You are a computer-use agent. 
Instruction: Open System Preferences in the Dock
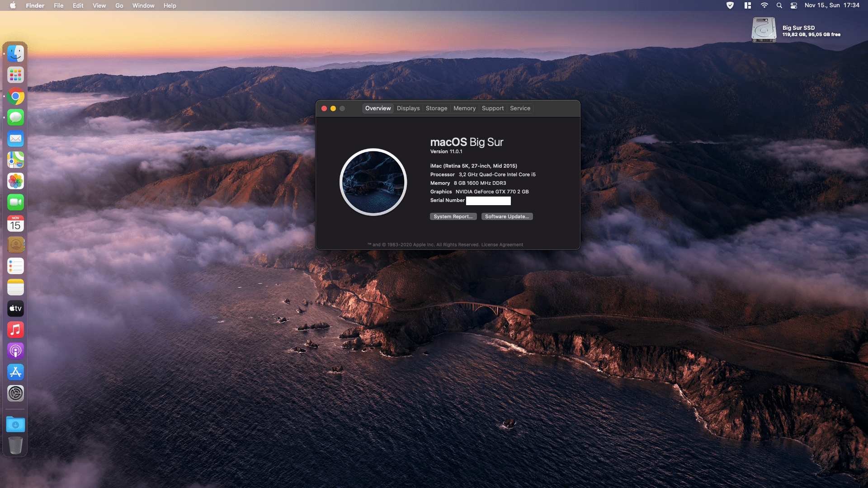[15, 394]
